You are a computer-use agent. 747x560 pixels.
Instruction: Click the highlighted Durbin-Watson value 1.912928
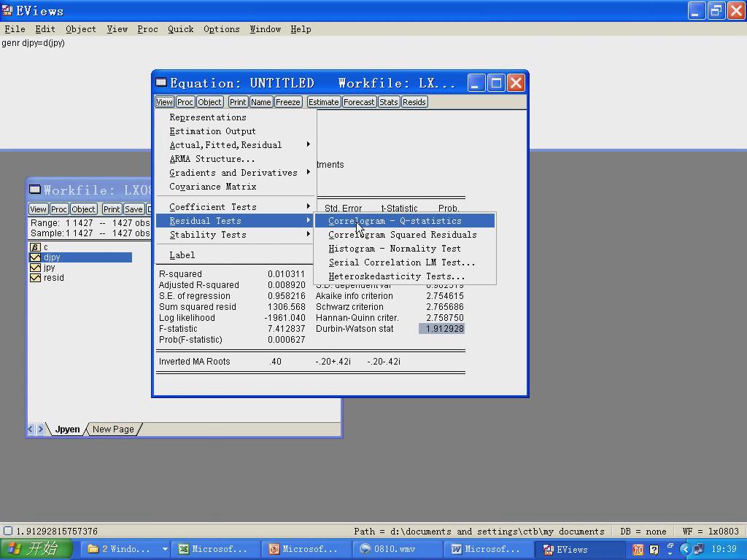[441, 329]
